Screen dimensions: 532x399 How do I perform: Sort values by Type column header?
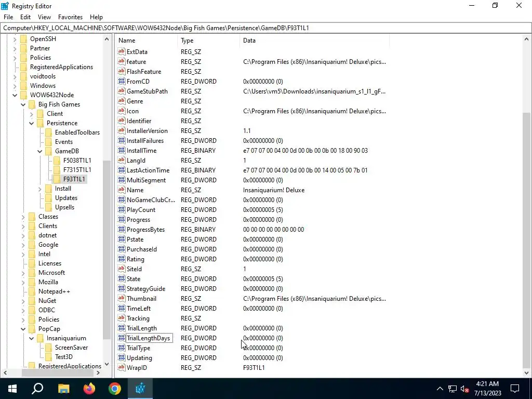click(208, 41)
